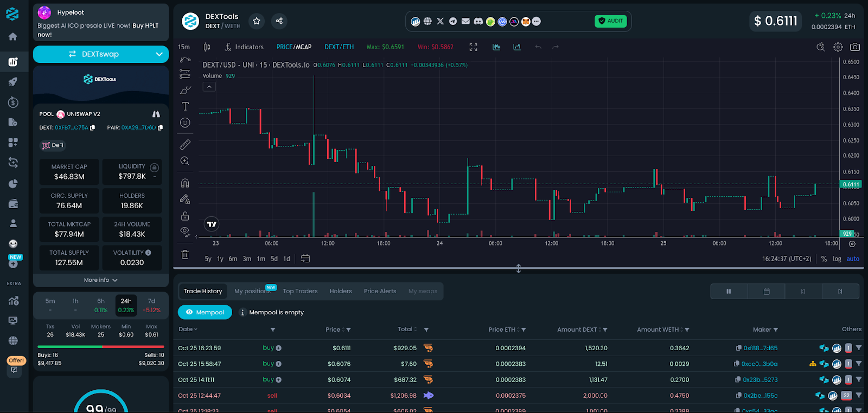Screen dimensions: 868x413
Task: Select the Text drawing tool
Action: tap(185, 106)
